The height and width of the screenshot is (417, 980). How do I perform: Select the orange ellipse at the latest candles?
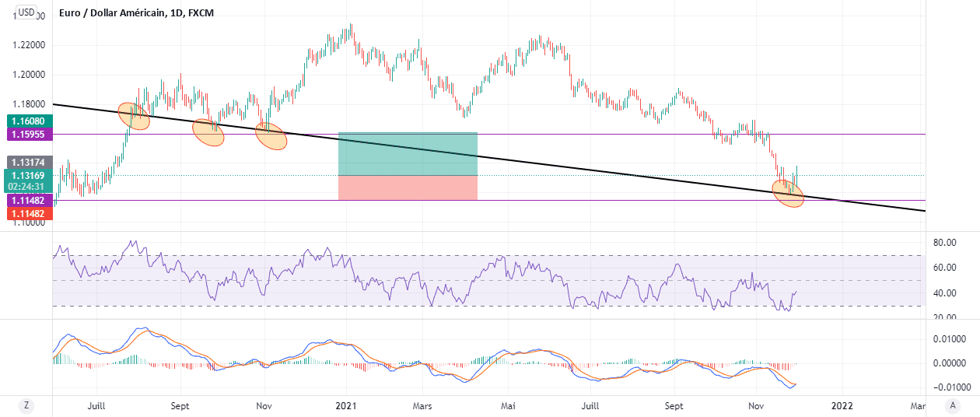pos(787,193)
